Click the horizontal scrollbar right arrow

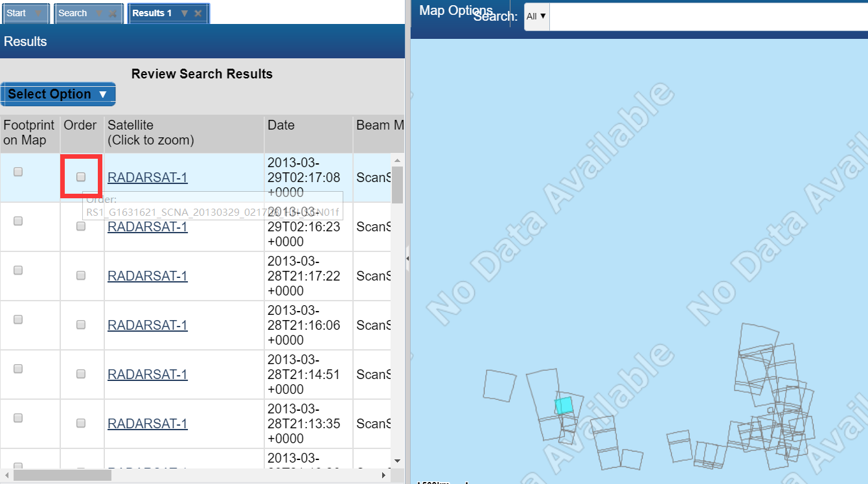click(x=384, y=475)
